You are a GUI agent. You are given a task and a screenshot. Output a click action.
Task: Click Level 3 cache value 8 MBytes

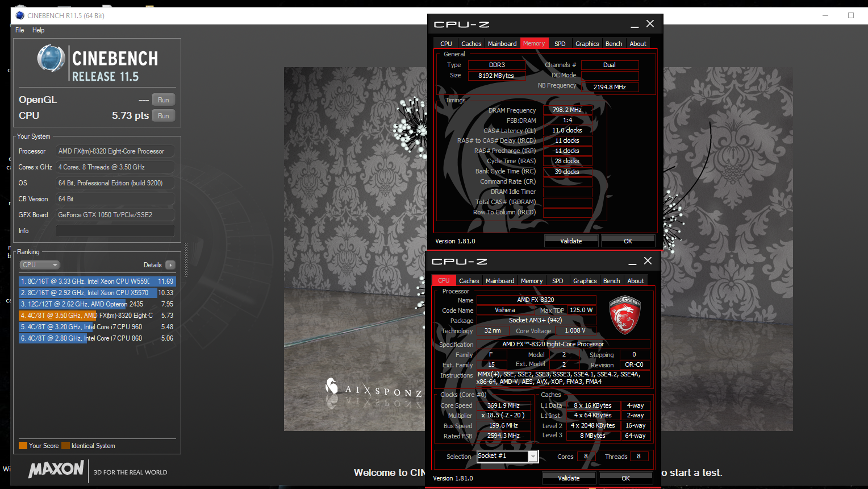coord(592,436)
